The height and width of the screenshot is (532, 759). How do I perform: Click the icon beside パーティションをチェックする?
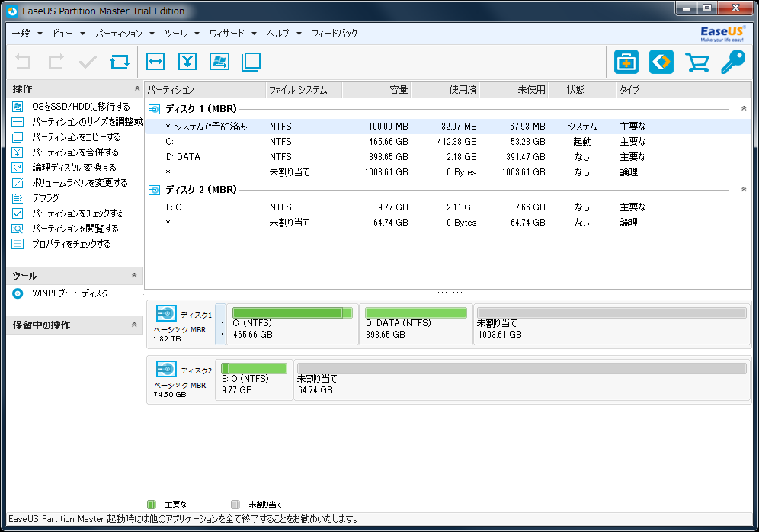click(x=18, y=213)
